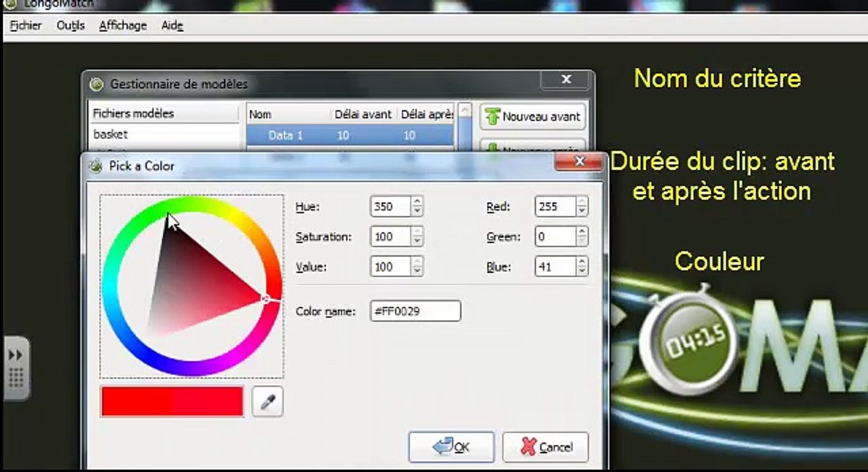This screenshot has width=868, height=472.
Task: Click the Pick a Color title icon
Action: point(96,166)
